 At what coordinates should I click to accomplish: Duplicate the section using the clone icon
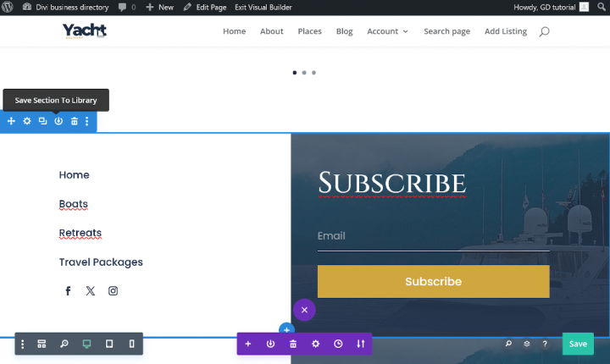[x=42, y=121]
